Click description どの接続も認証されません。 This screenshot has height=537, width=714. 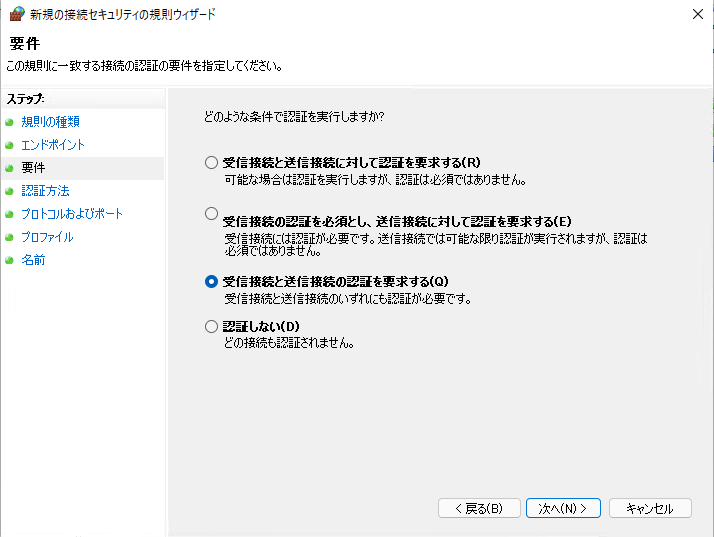[289, 343]
